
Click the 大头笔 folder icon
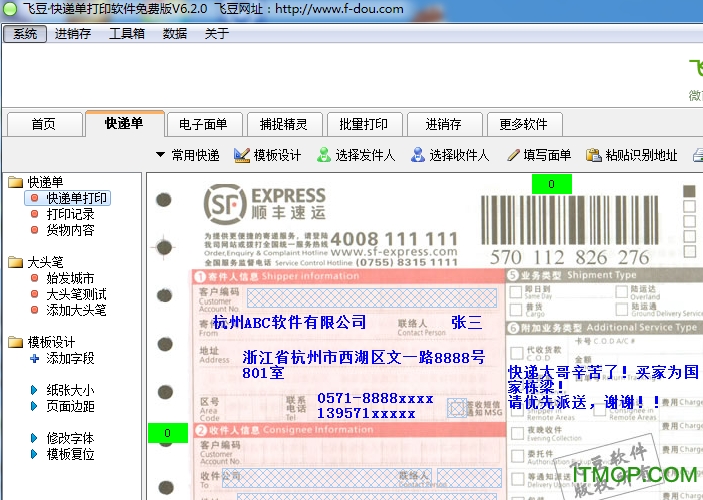click(x=16, y=262)
